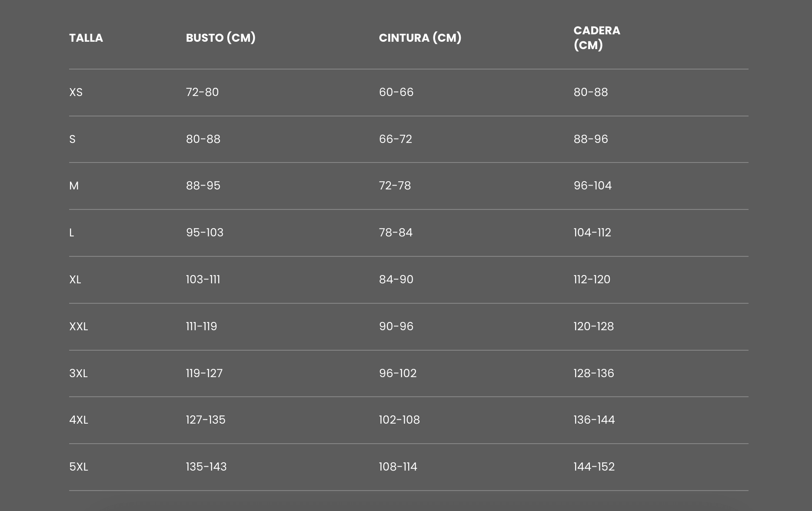The width and height of the screenshot is (812, 511).
Task: Select the M size row label
Action: (74, 186)
